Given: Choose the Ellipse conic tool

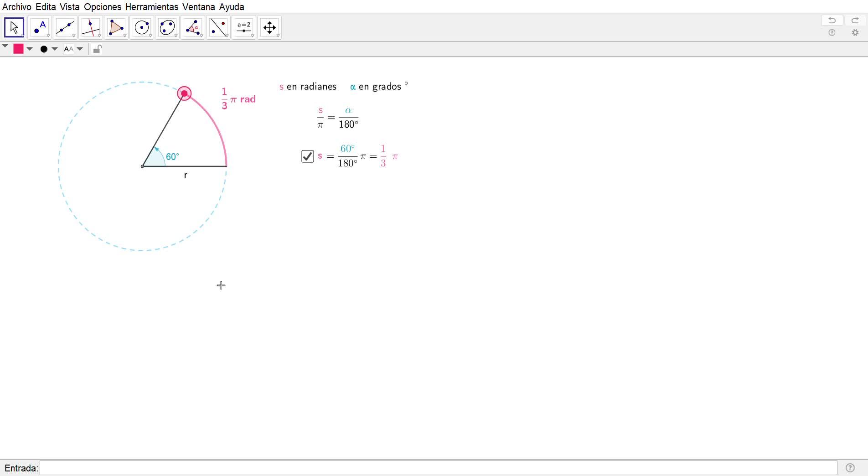Looking at the screenshot, I should coord(167,28).
